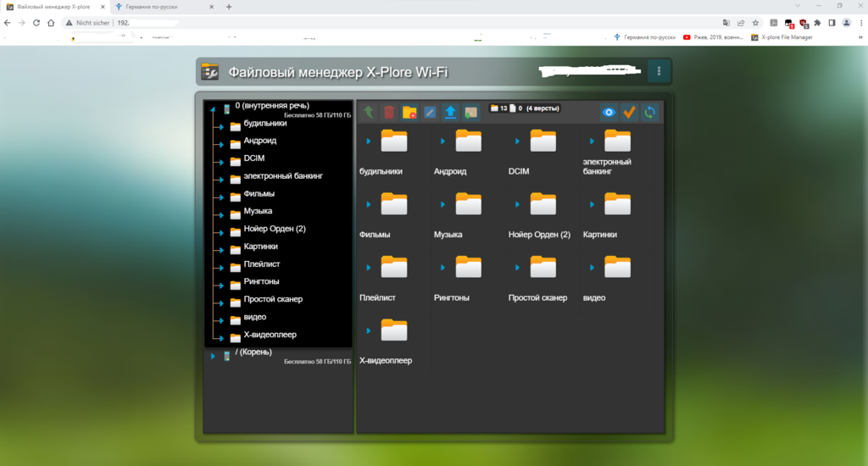
Task: Open the X-plore File Manager bookmark
Action: (x=782, y=37)
